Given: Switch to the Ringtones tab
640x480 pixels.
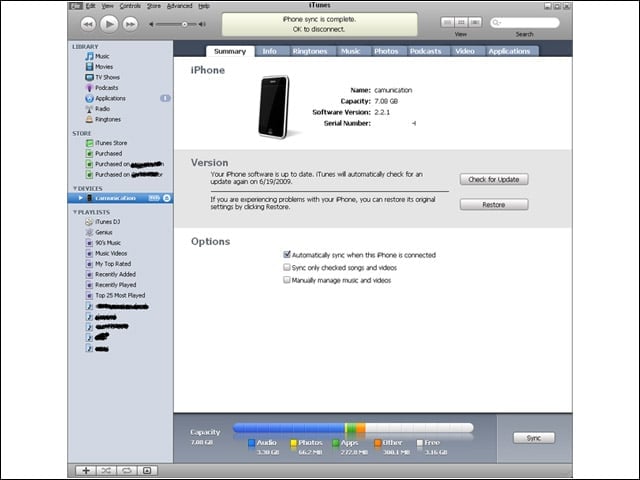Looking at the screenshot, I should point(310,51).
